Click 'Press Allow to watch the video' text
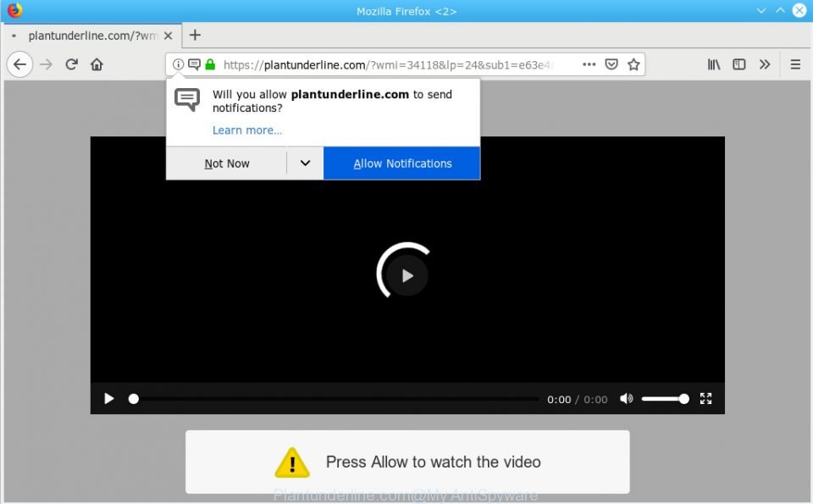 [434, 462]
